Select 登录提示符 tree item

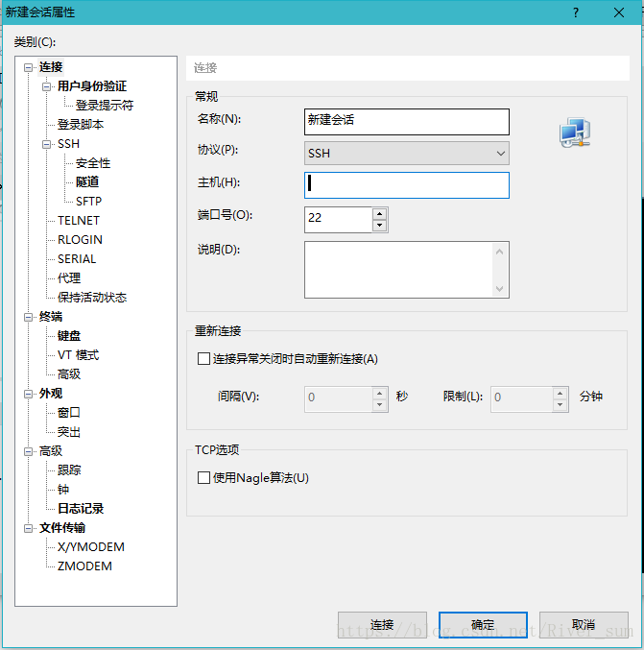click(x=105, y=106)
